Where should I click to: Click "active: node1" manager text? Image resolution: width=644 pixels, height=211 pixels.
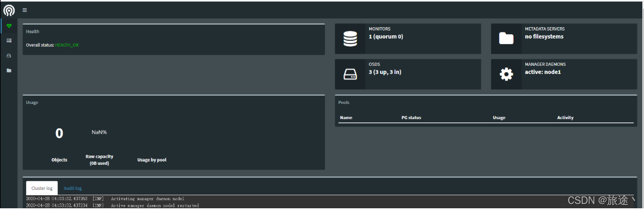pos(543,72)
